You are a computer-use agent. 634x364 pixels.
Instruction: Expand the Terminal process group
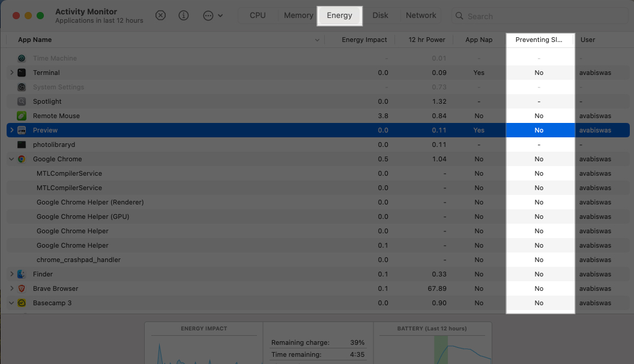(x=12, y=73)
